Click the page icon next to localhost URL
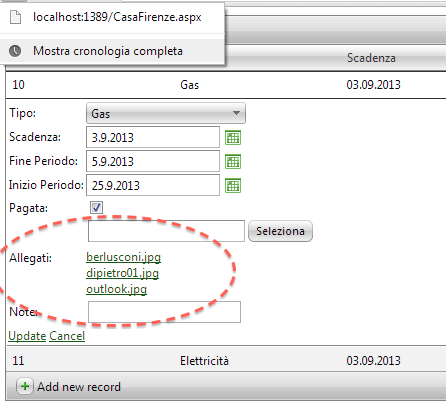The width and height of the screenshot is (446, 405). tap(15, 17)
